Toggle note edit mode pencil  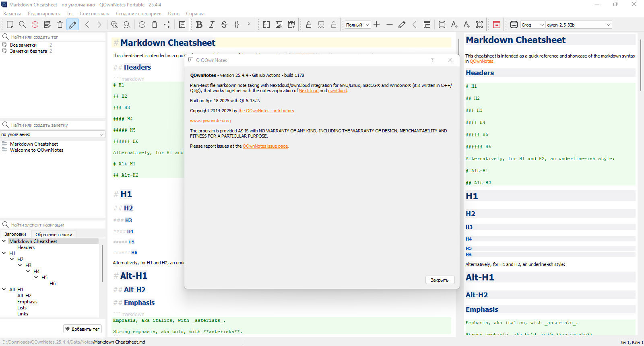click(72, 25)
